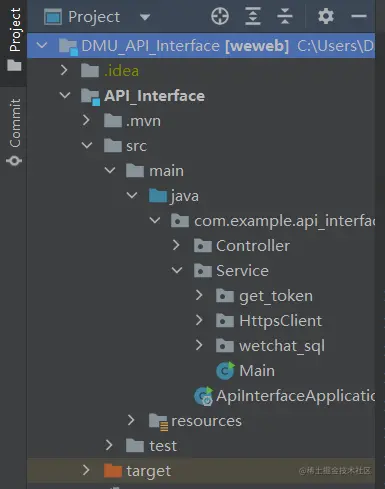This screenshot has height=489, width=385.
Task: Switch to the Commit side tab
Action: pos(14,132)
